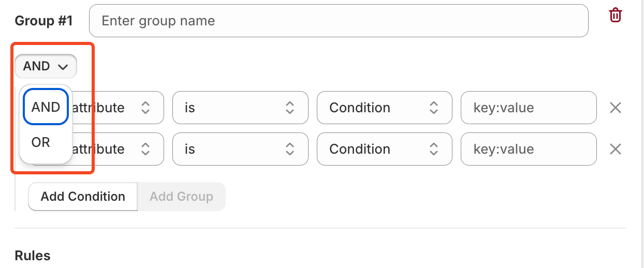Remove the second condition row with its X
The height and width of the screenshot is (268, 644).
615,149
